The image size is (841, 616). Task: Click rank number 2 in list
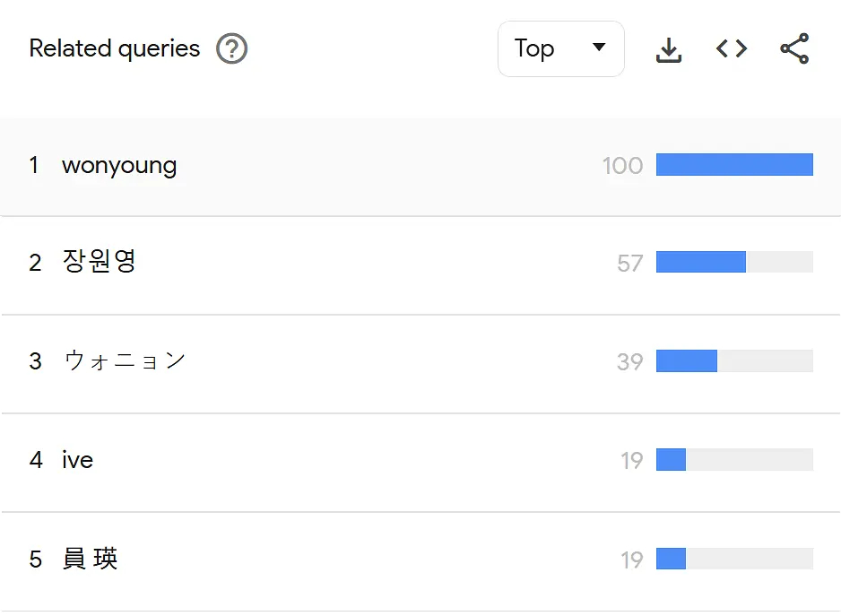[x=35, y=263]
